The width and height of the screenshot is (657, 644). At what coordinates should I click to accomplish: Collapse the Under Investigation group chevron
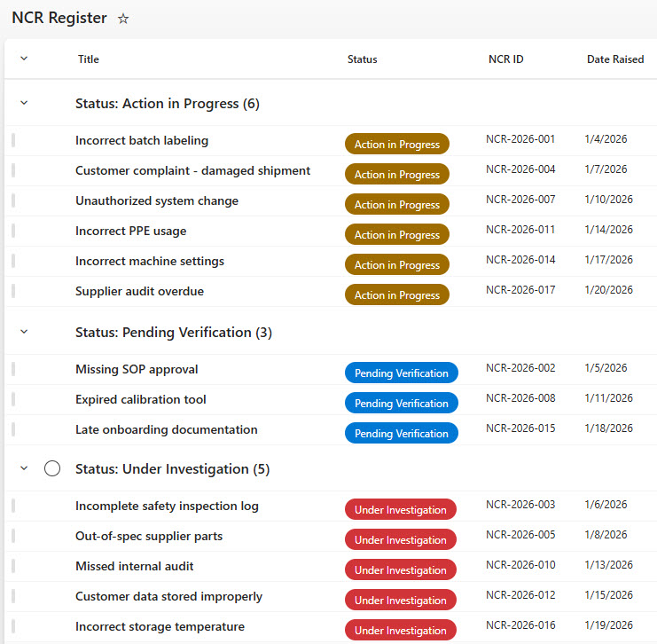click(x=24, y=468)
